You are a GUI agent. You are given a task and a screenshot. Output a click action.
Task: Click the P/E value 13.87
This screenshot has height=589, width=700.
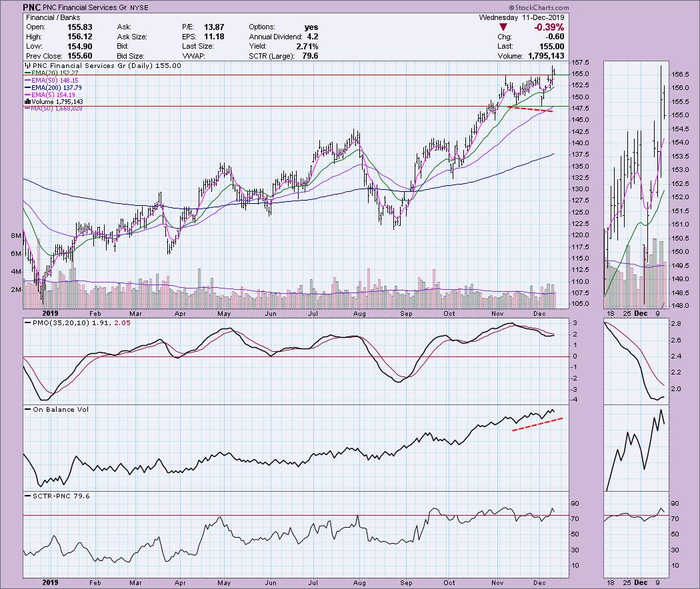pos(214,27)
